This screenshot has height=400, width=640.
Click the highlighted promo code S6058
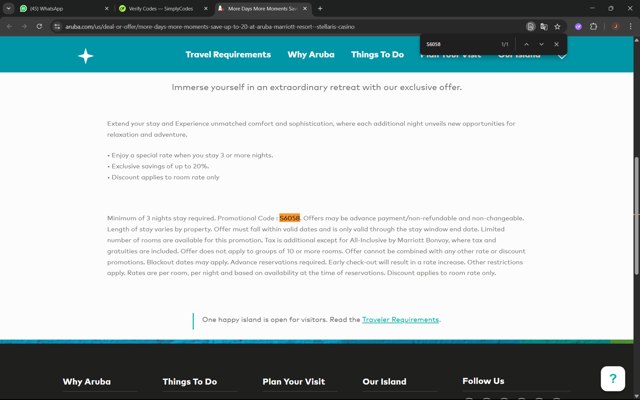(x=290, y=218)
